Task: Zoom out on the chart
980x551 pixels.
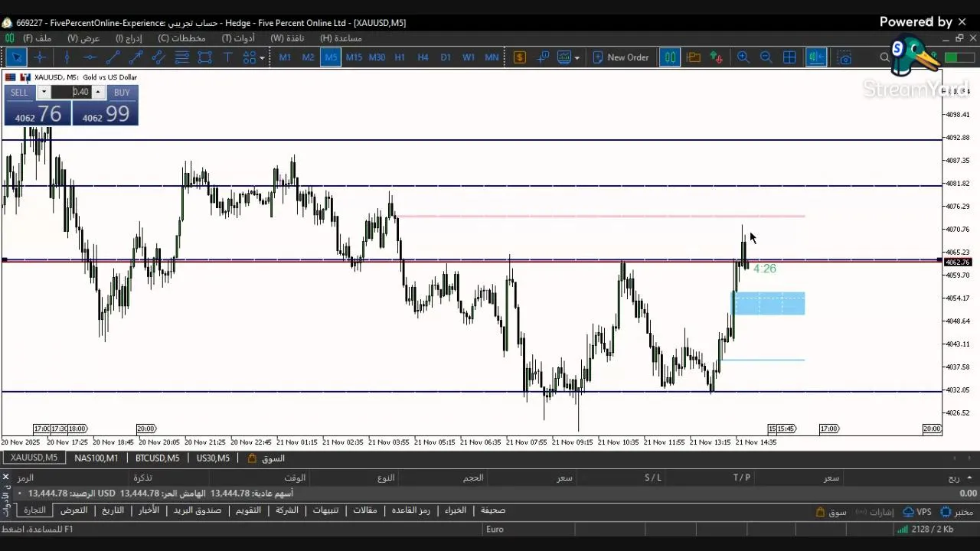Action: [x=766, y=57]
